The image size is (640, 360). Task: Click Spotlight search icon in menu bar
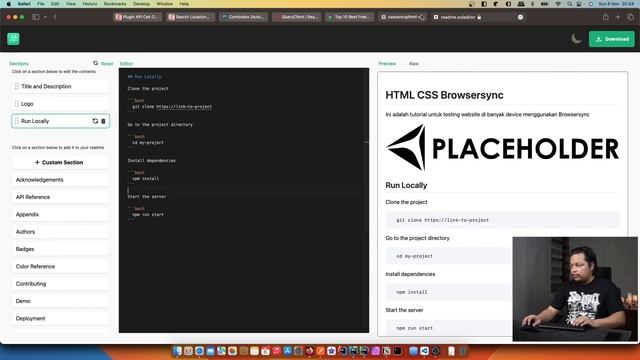[569, 4]
